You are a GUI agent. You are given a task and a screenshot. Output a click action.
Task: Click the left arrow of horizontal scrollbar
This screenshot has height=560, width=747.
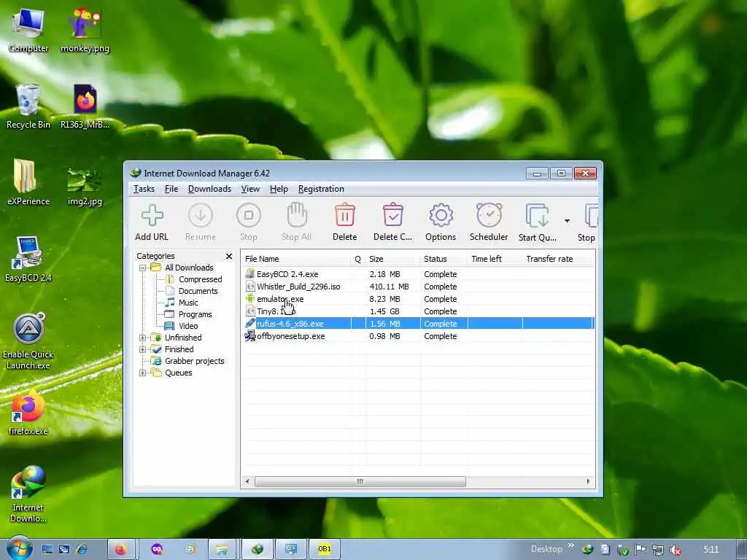(x=247, y=481)
